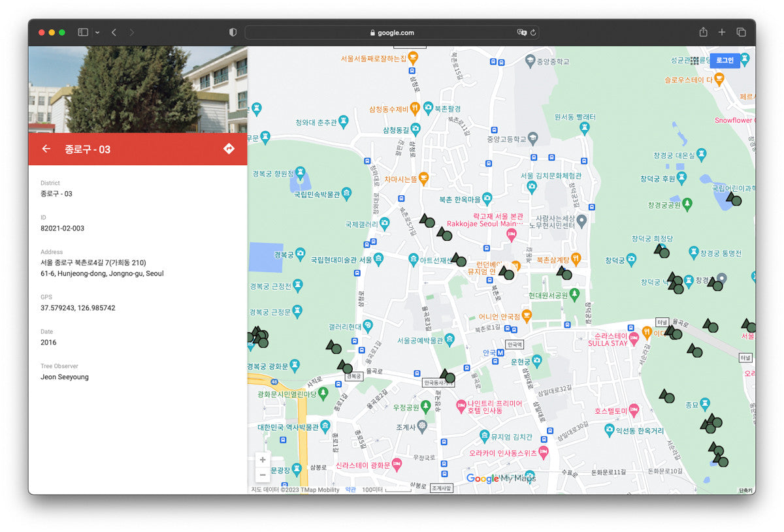Open the page translate icon

(x=521, y=33)
